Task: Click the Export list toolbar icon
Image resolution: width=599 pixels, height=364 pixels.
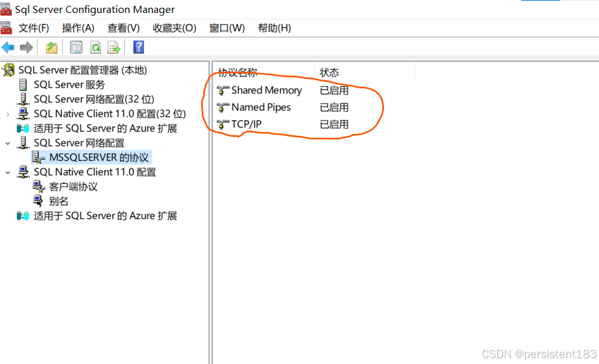Action: (114, 48)
